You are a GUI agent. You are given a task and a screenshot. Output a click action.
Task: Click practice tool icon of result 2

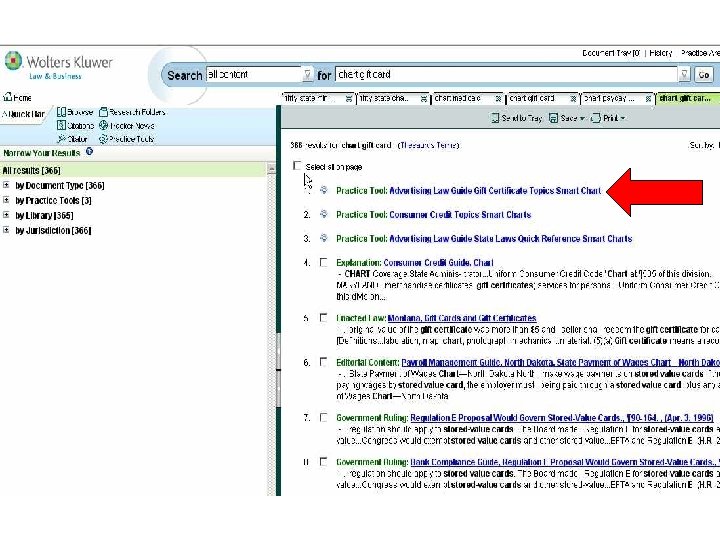tap(324, 214)
